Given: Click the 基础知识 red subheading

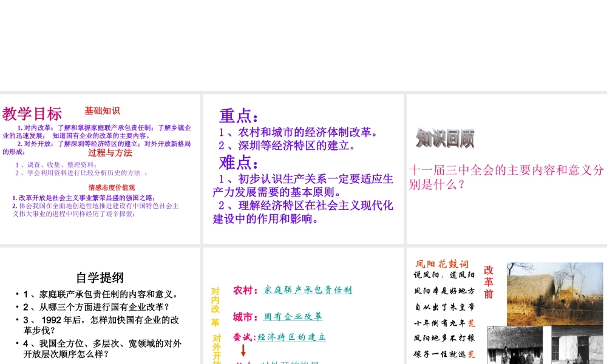Looking at the screenshot, I should [102, 111].
